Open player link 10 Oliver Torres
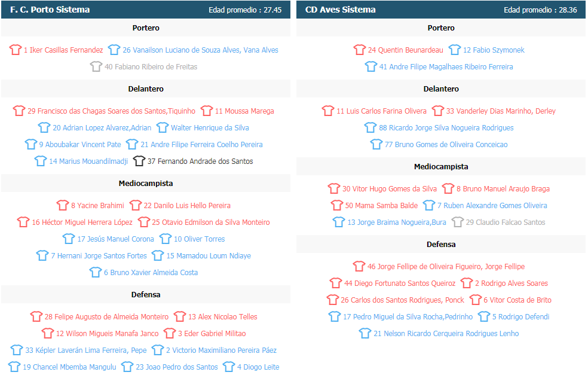The image size is (588, 375). [x=199, y=239]
